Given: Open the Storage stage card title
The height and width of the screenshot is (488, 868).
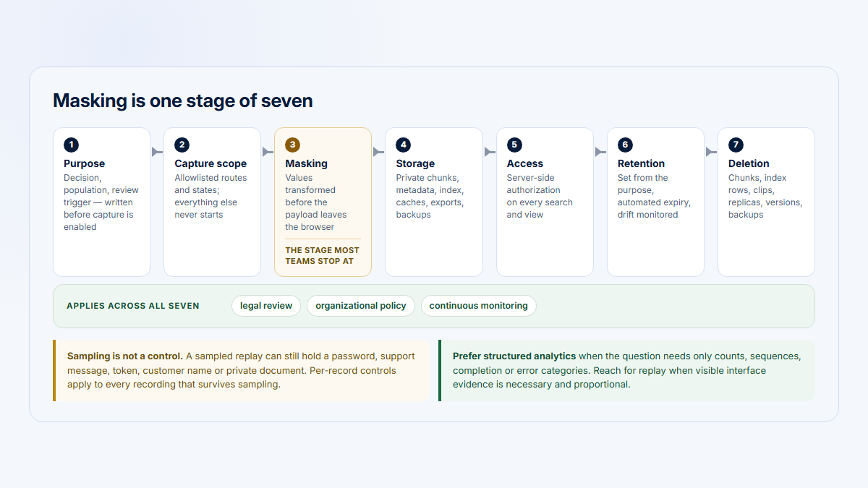Looking at the screenshot, I should pos(415,163).
